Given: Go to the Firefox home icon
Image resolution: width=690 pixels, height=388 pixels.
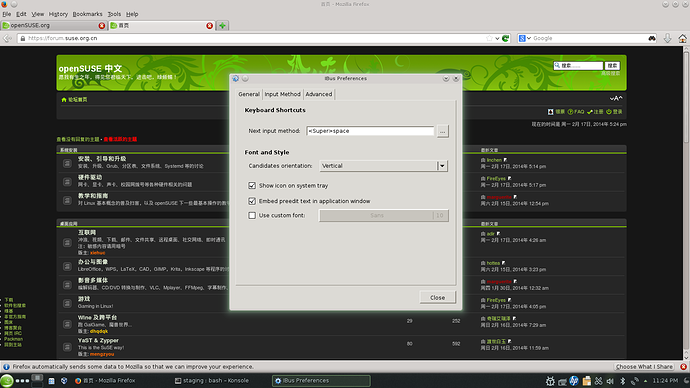Looking at the screenshot, I should click(683, 38).
